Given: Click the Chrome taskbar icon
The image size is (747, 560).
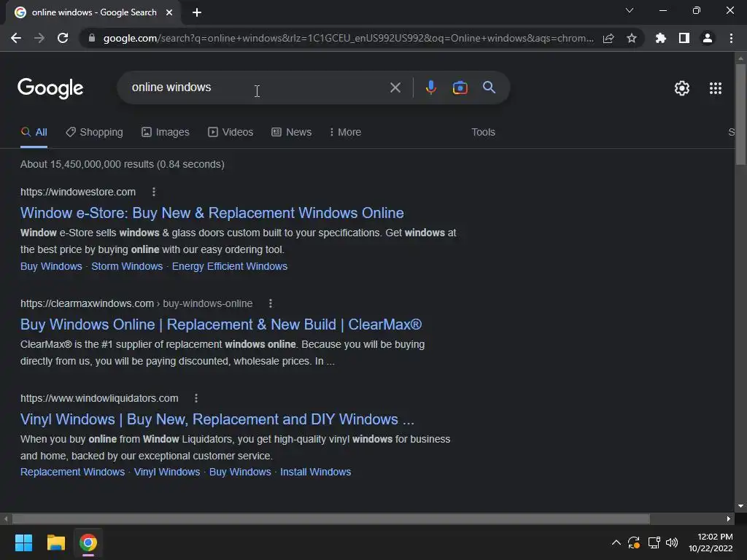Looking at the screenshot, I should pyautogui.click(x=88, y=542).
